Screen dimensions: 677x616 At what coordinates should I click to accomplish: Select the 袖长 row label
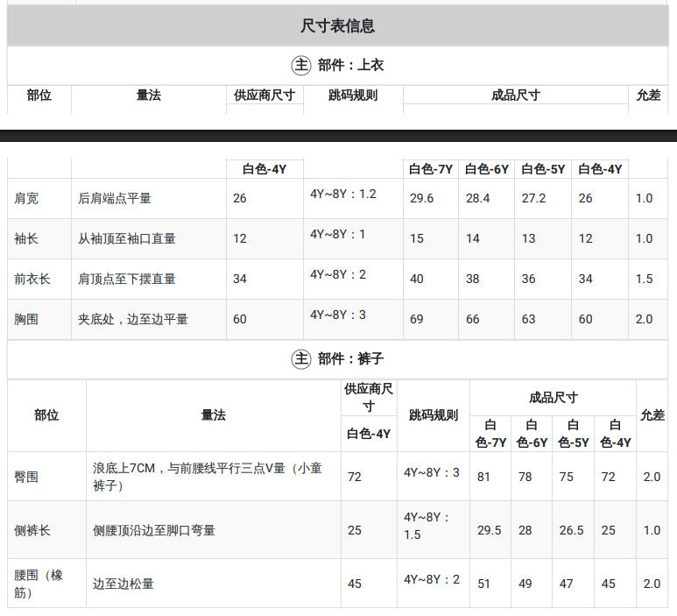(26, 238)
